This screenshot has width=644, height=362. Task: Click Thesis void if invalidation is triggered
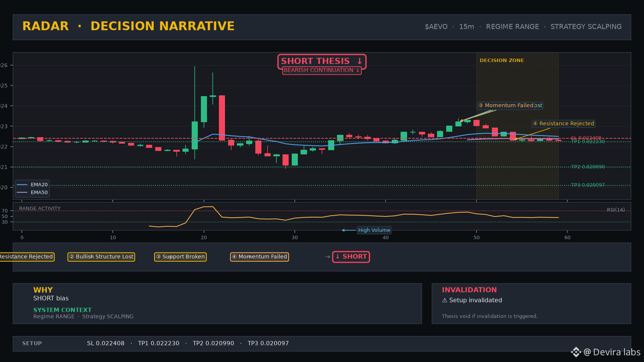pyautogui.click(x=490, y=316)
